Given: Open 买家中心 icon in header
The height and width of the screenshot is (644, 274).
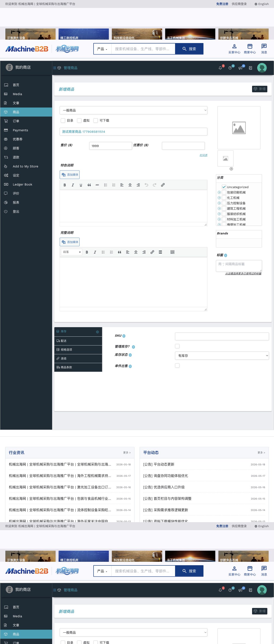Looking at the screenshot, I should [x=234, y=49].
